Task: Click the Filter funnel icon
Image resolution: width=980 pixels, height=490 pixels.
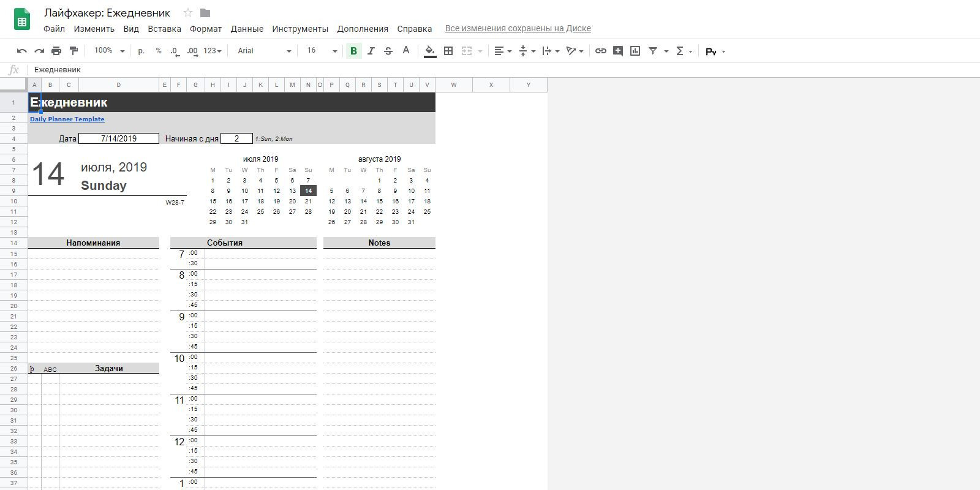Action: pyautogui.click(x=653, y=51)
